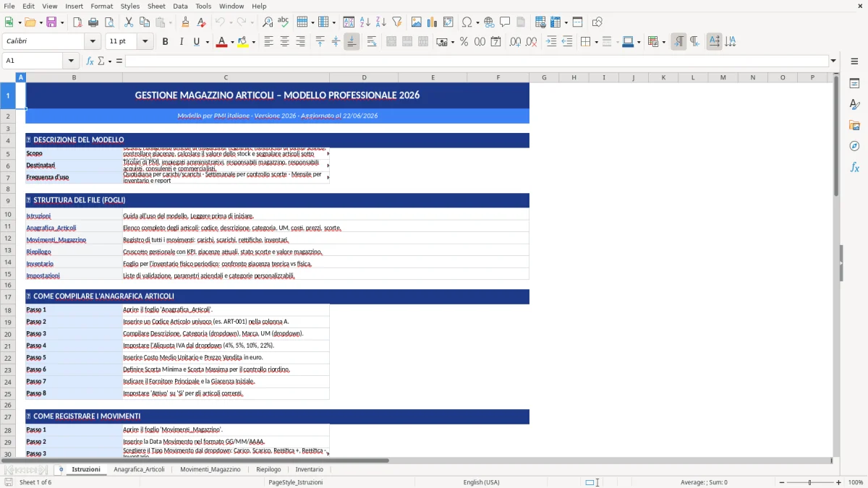Open background color dropdown arrow
The height and width of the screenshot is (488, 868).
click(253, 42)
